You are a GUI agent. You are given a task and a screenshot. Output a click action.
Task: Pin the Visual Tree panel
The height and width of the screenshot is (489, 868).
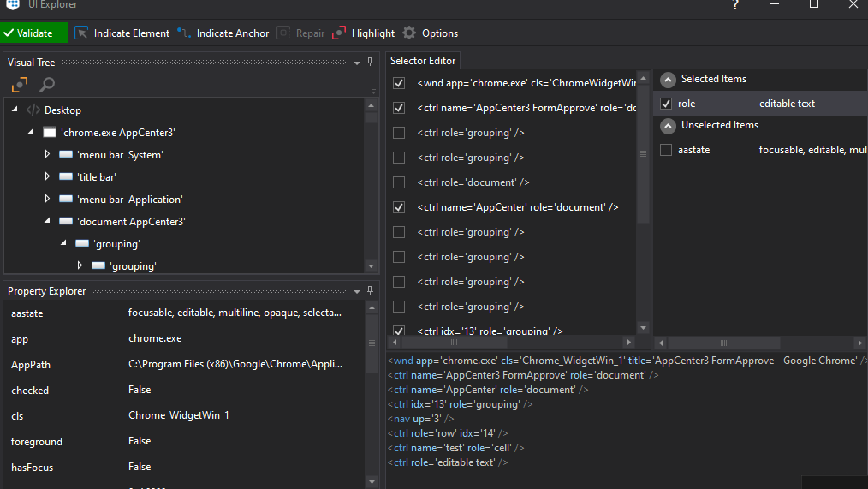371,62
